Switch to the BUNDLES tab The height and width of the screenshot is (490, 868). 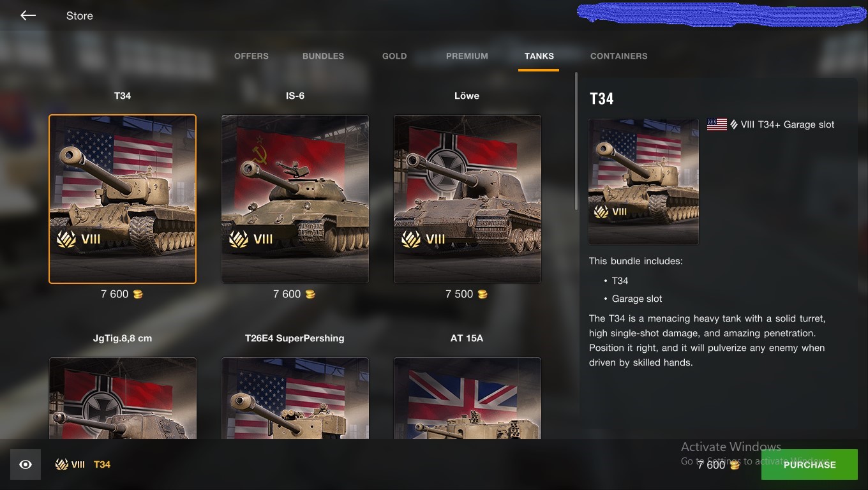323,56
